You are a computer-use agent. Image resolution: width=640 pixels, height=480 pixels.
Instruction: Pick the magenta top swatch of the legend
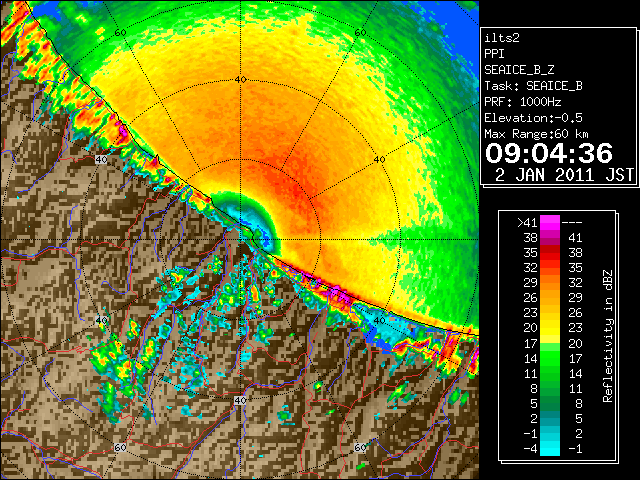coord(550,222)
